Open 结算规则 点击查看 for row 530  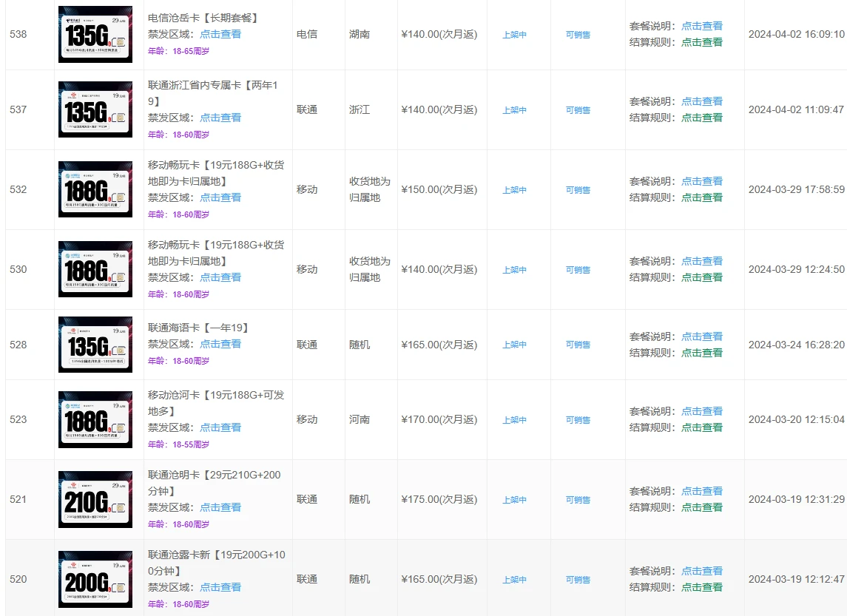[702, 277]
